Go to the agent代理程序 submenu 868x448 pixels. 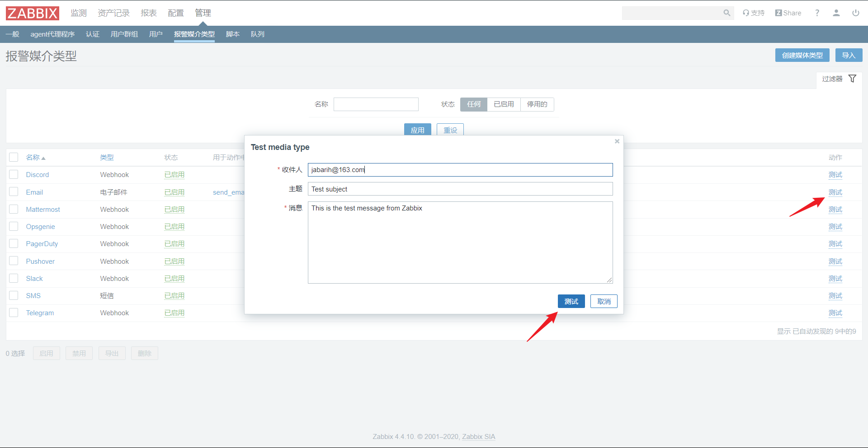52,34
